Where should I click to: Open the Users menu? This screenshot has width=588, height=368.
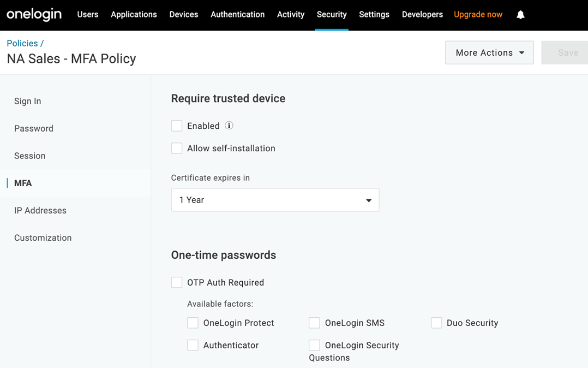click(x=88, y=14)
